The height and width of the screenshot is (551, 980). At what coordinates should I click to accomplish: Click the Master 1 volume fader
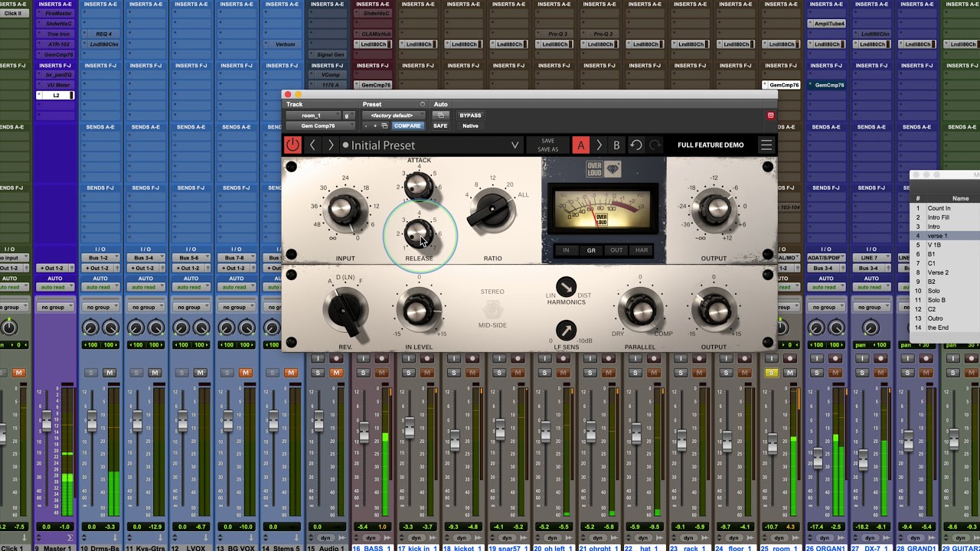[47, 420]
